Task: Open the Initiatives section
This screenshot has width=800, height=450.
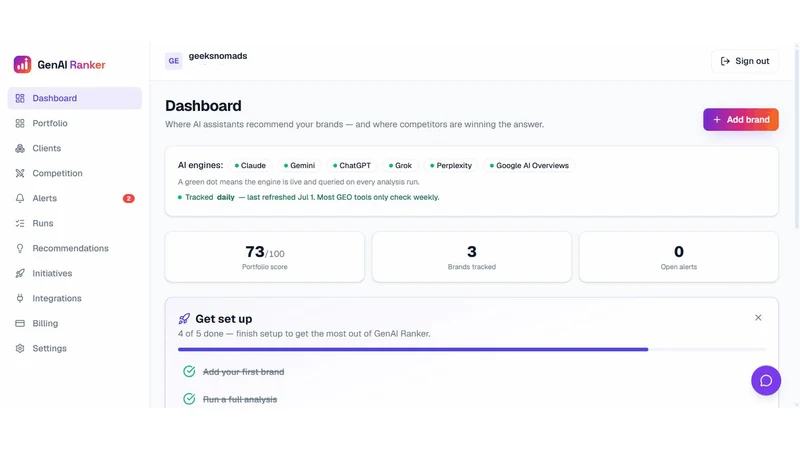Action: (74, 273)
